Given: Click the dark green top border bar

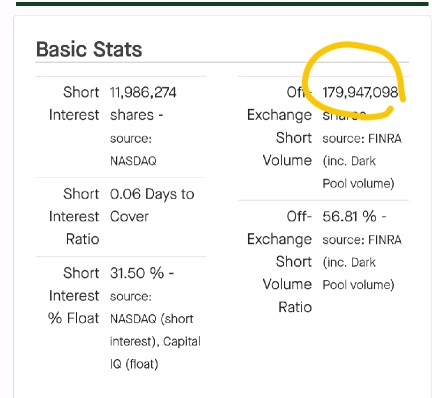Looking at the screenshot, I should pyautogui.click(x=222, y=4).
